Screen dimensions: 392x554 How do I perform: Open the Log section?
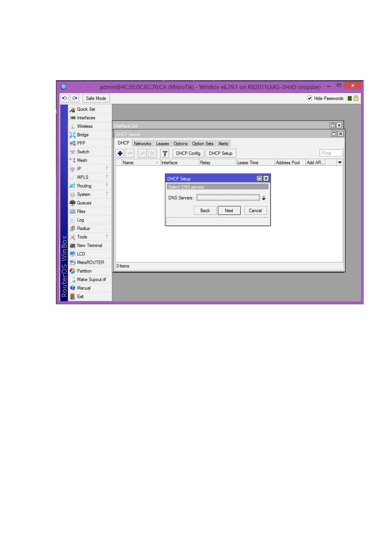click(x=90, y=220)
